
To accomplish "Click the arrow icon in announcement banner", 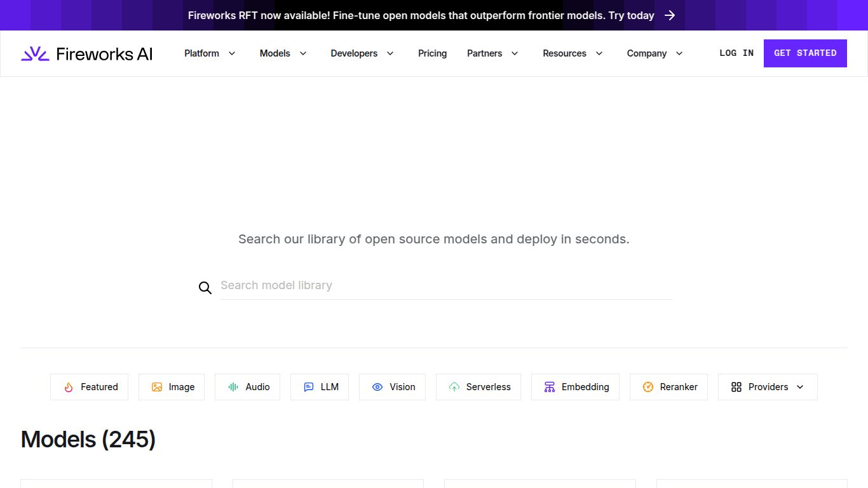I will click(670, 15).
